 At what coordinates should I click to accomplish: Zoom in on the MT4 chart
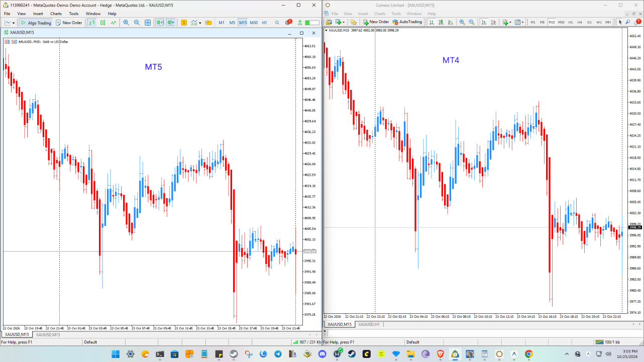point(462,22)
